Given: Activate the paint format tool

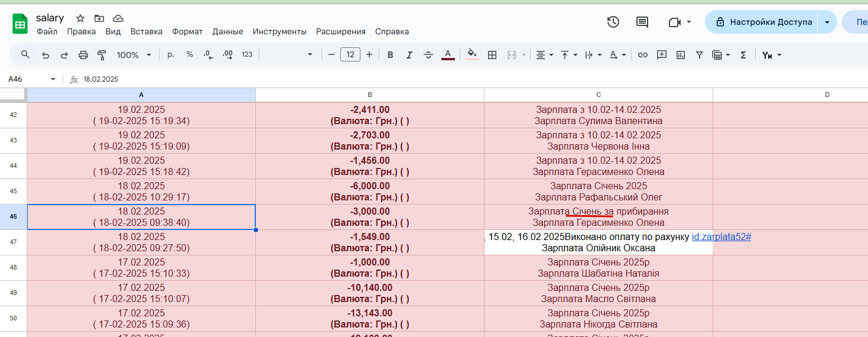Looking at the screenshot, I should tap(102, 55).
